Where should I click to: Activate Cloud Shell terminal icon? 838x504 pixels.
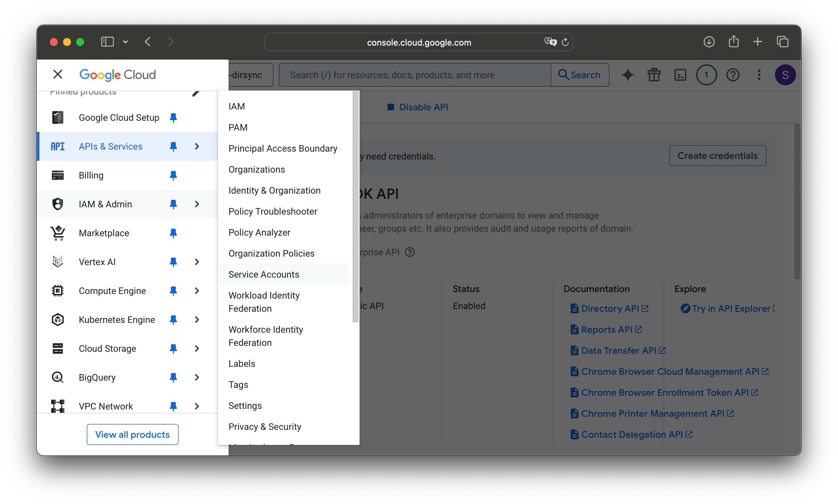click(680, 75)
